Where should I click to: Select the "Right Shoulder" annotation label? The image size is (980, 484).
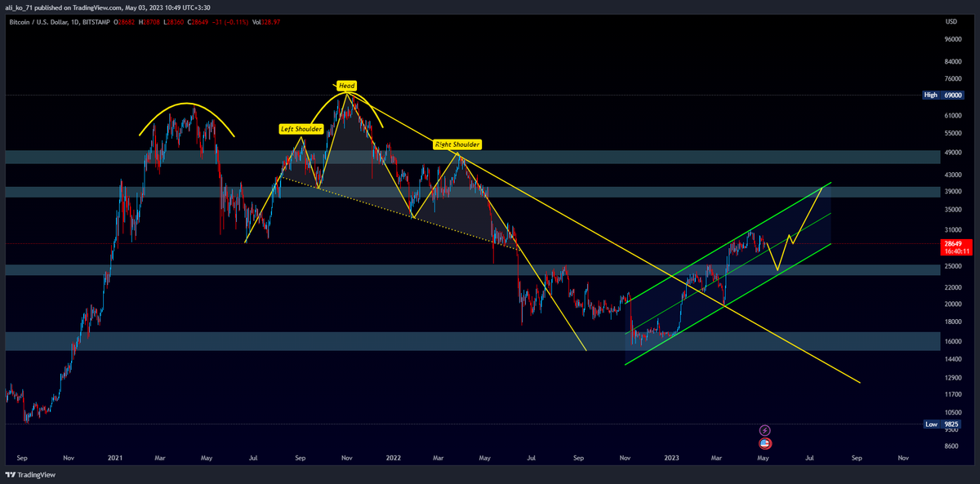(x=457, y=144)
